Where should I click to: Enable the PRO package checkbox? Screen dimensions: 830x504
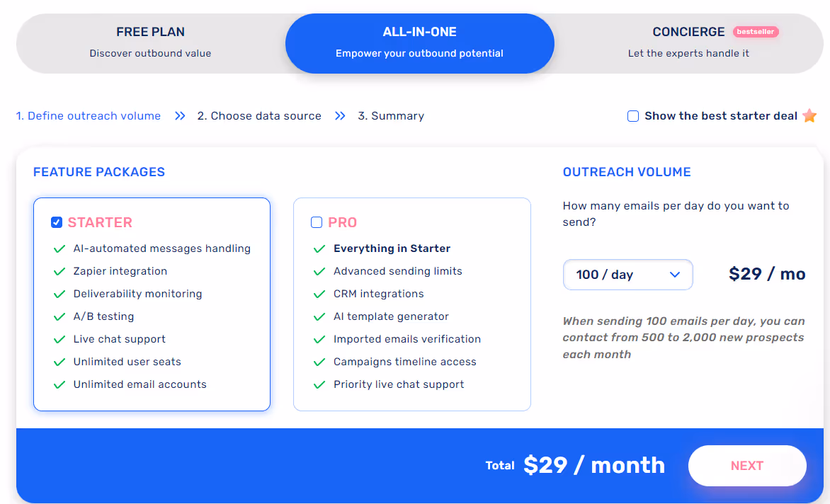pos(316,222)
